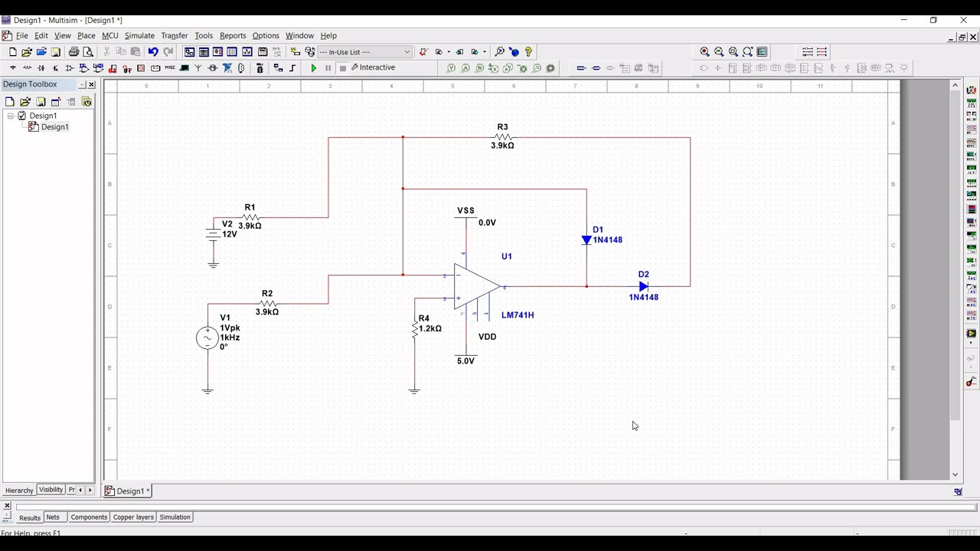
Task: Open the Find Examples magnifier icon
Action: click(499, 52)
